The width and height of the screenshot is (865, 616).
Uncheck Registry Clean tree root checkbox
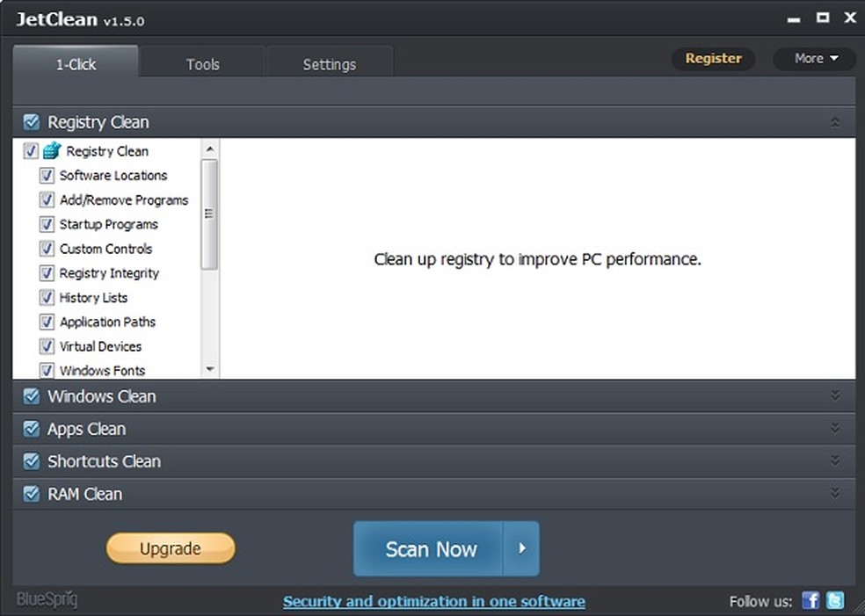31,151
